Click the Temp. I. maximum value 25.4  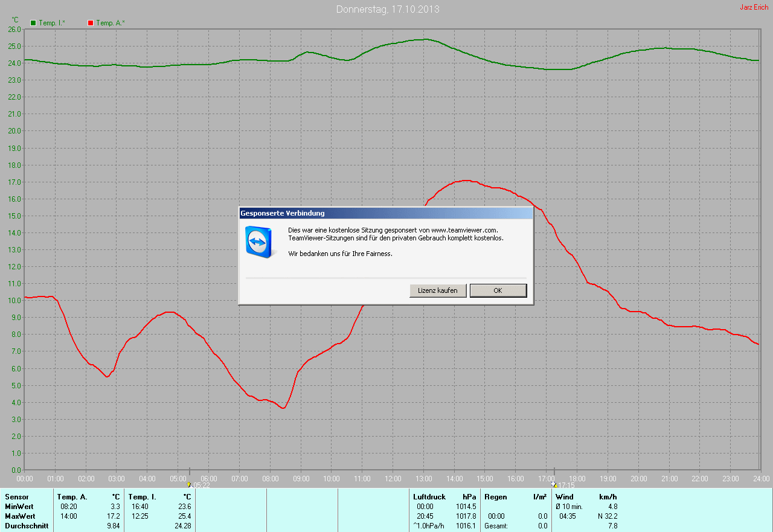185,516
